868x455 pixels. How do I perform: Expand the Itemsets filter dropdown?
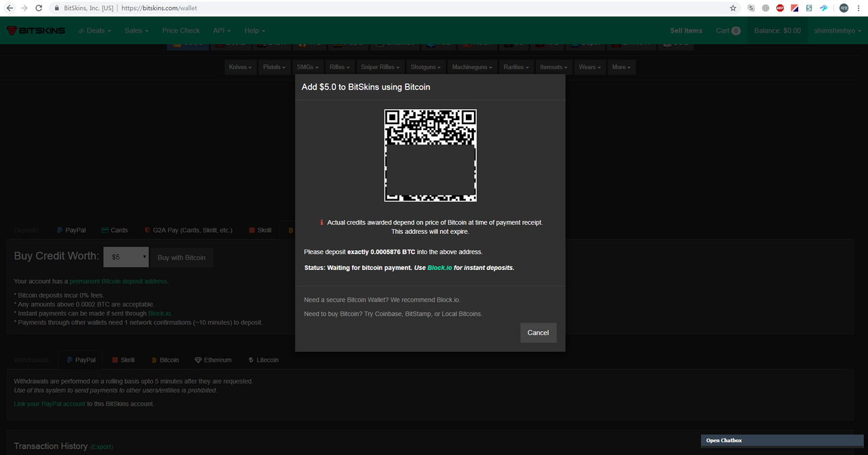pos(554,67)
